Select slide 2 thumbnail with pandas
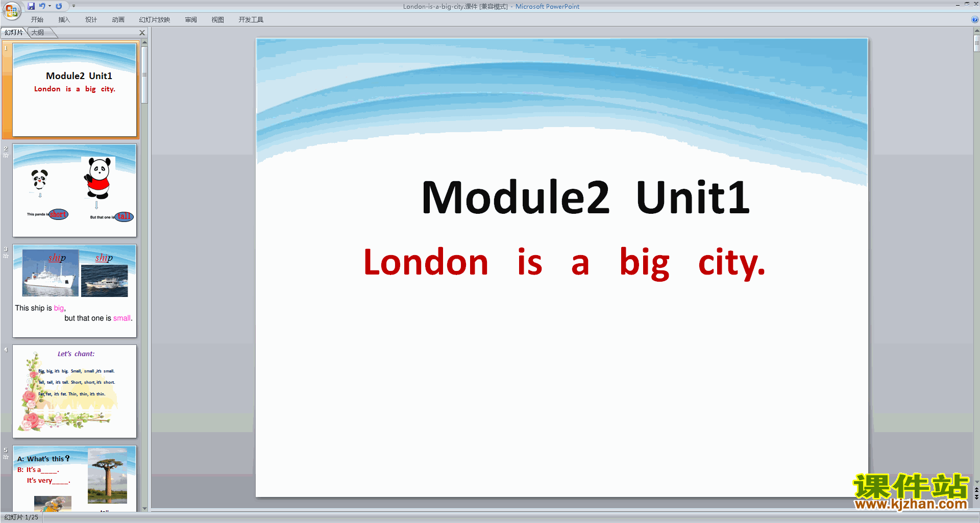Screen dimensions: 980x523 (75, 190)
